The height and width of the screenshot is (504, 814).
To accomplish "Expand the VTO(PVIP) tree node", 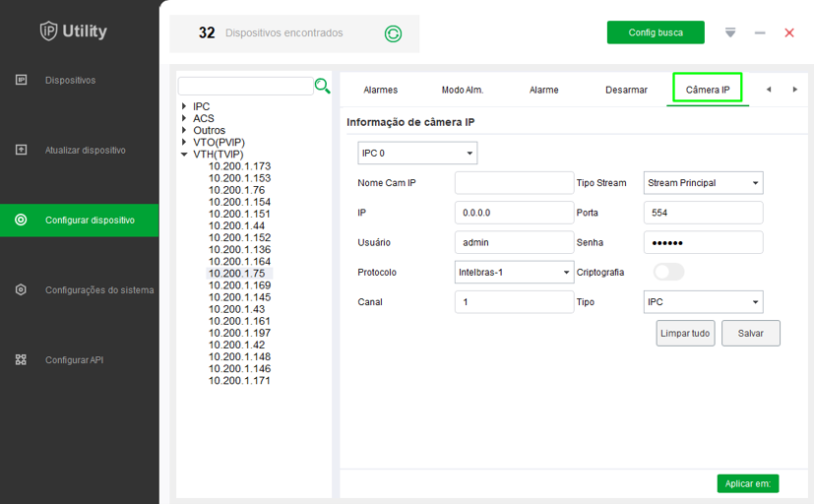I will [184, 142].
